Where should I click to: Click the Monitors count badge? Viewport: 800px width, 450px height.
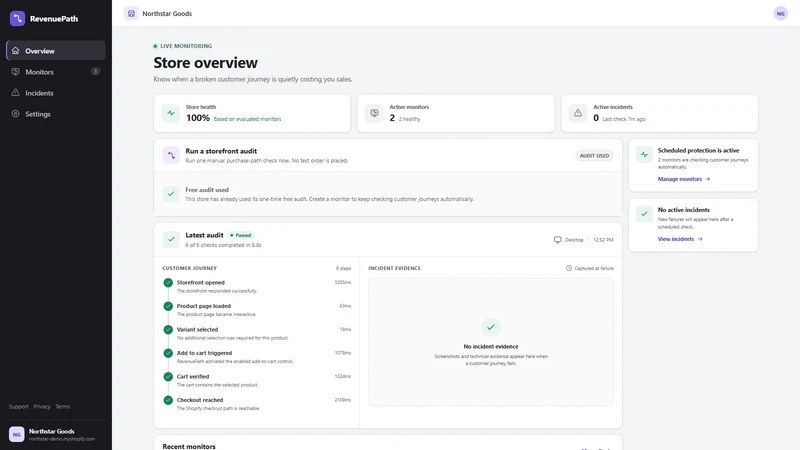(95, 71)
